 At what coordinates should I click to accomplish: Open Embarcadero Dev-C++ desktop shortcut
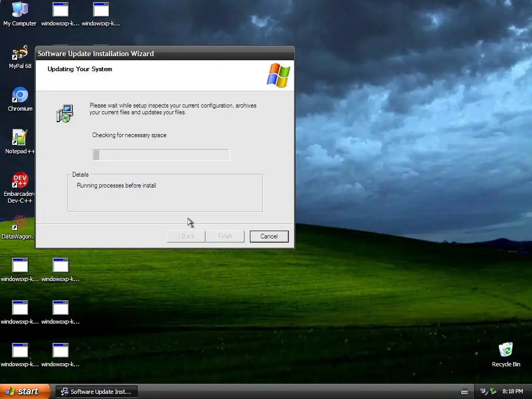(20, 188)
